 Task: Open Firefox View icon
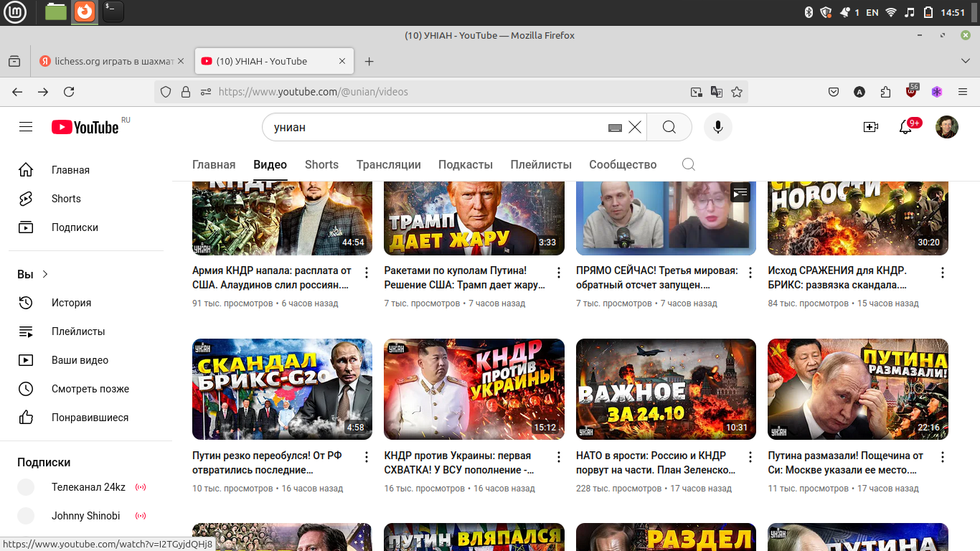coord(14,62)
